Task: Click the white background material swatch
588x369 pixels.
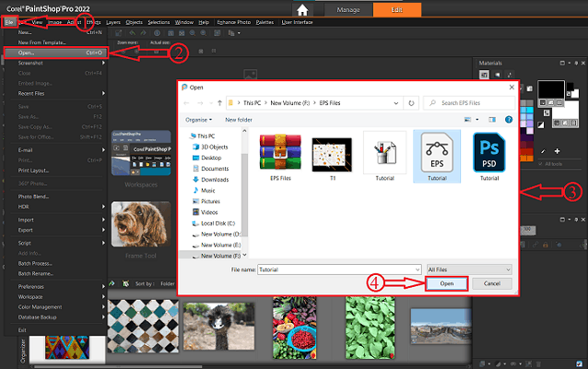Action: (565, 111)
